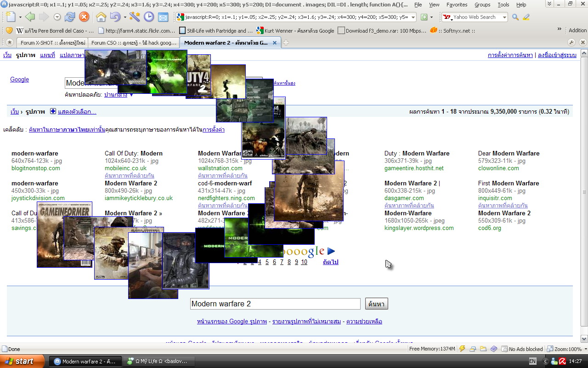Click the No Ads blocked status item
588x368 pixels.
pos(522,349)
